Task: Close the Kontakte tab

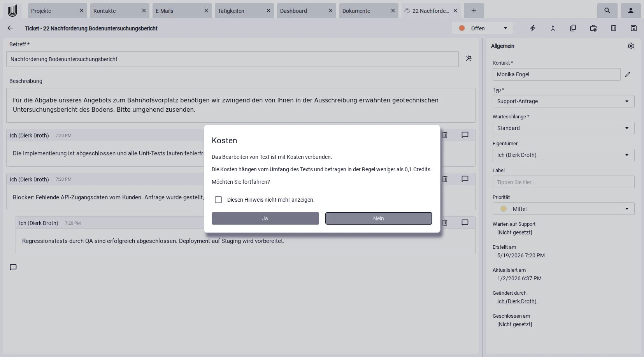Action: coord(144,11)
